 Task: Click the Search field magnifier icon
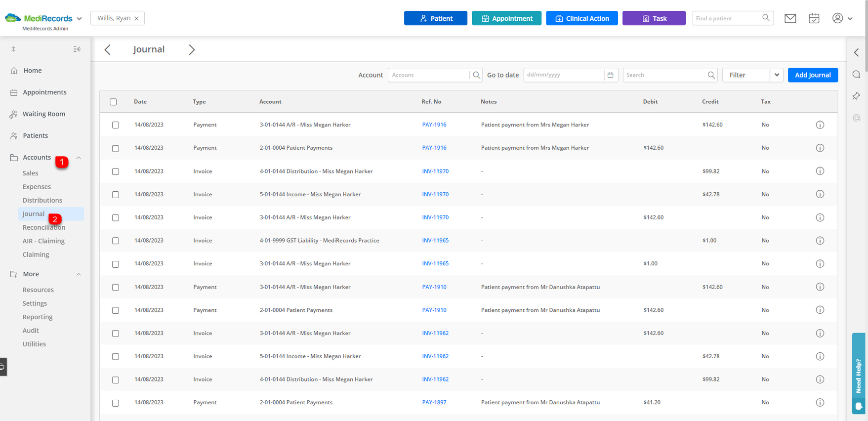pos(711,75)
